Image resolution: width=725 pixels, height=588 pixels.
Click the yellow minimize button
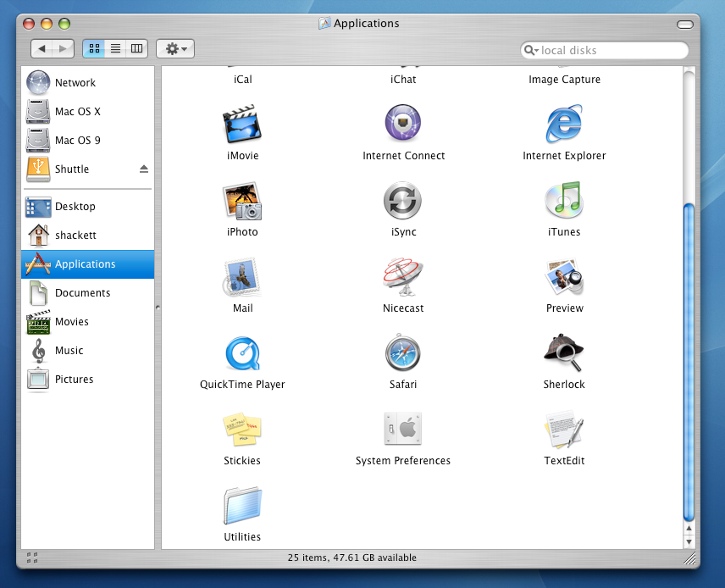(47, 24)
